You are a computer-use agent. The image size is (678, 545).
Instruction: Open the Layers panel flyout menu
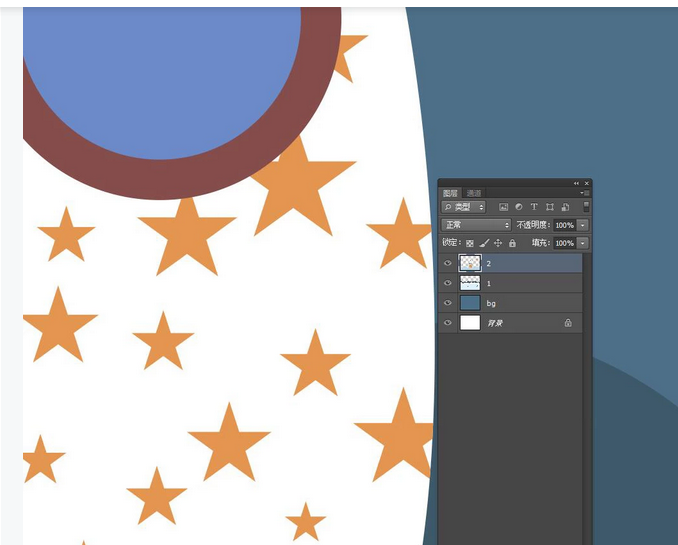pos(584,193)
